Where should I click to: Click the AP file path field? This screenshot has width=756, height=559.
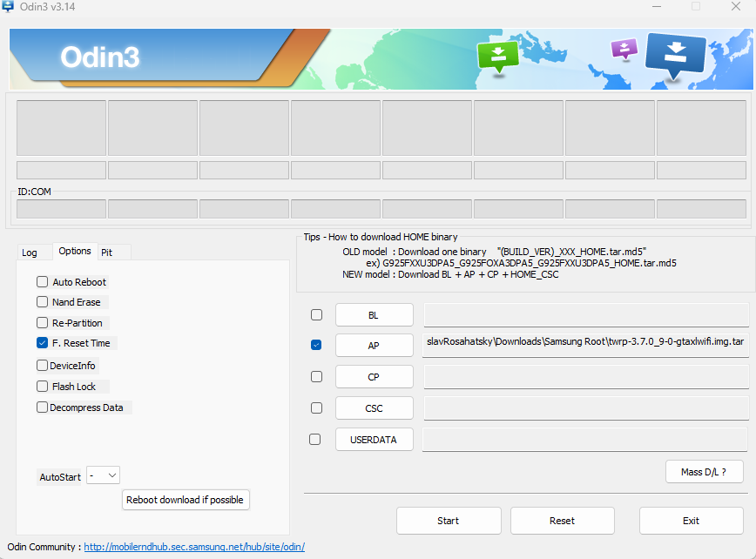[585, 342]
